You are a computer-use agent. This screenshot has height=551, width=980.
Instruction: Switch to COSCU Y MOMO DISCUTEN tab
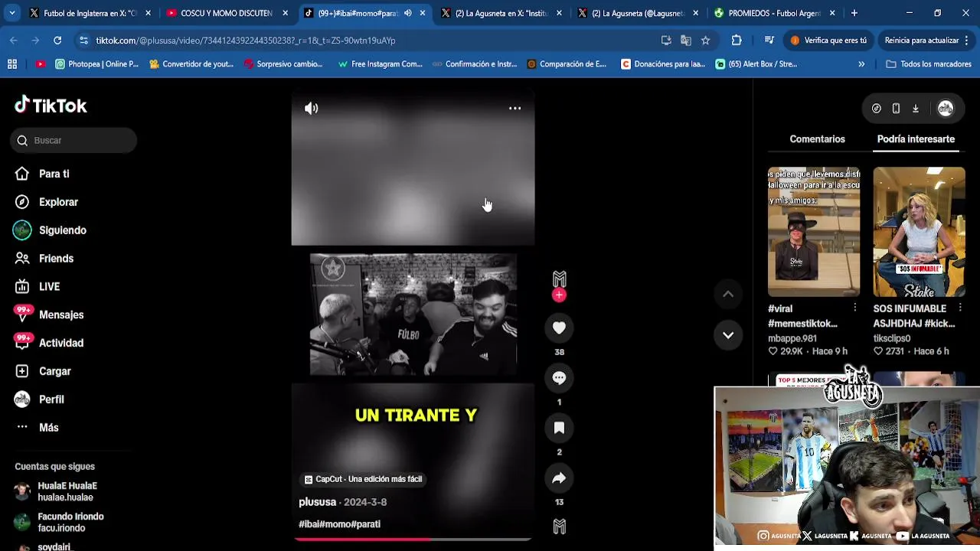click(x=226, y=13)
